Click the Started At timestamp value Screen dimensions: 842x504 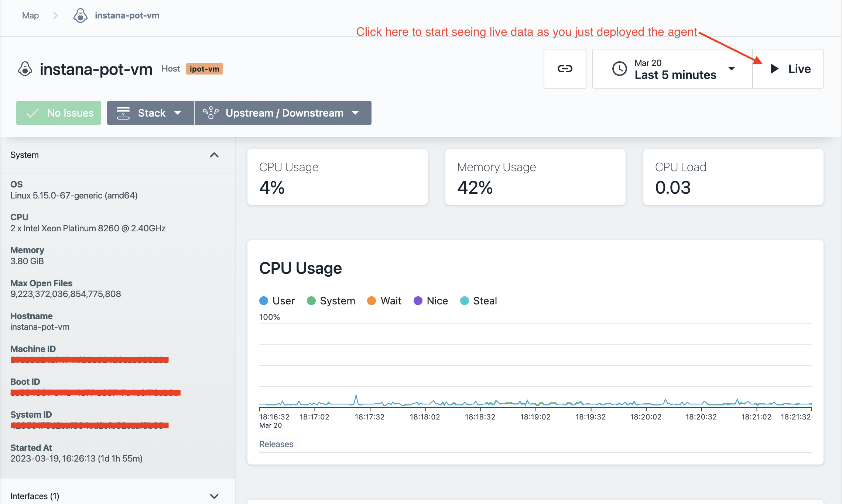pos(76,459)
